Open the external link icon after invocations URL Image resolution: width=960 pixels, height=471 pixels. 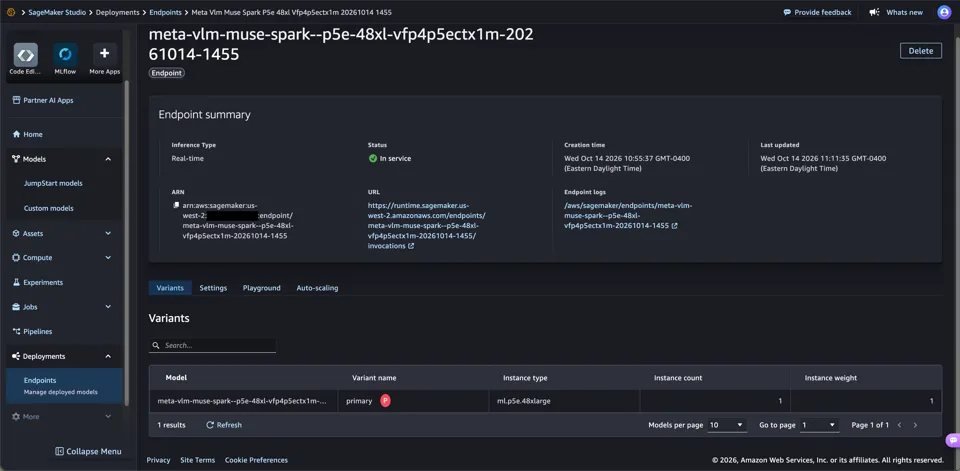coord(411,246)
